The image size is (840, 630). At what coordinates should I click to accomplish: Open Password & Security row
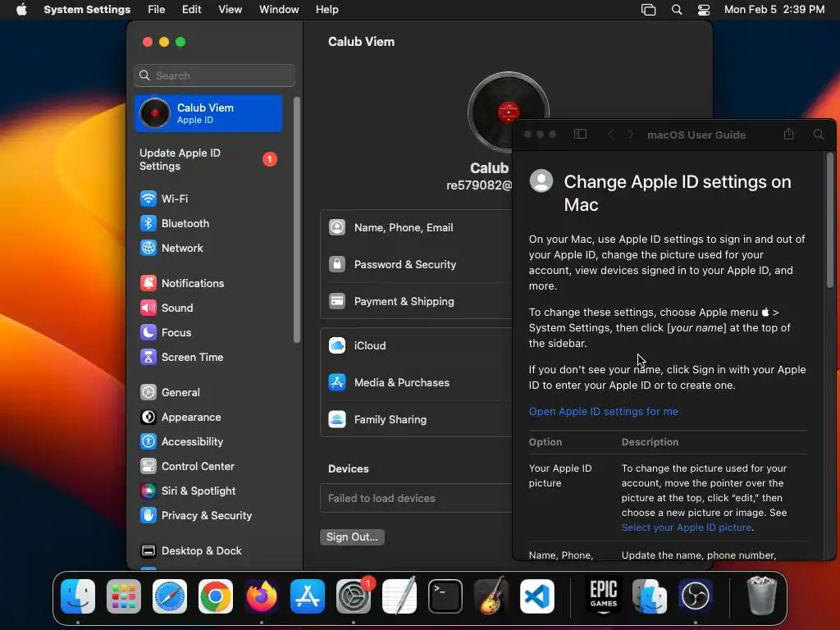coord(416,265)
